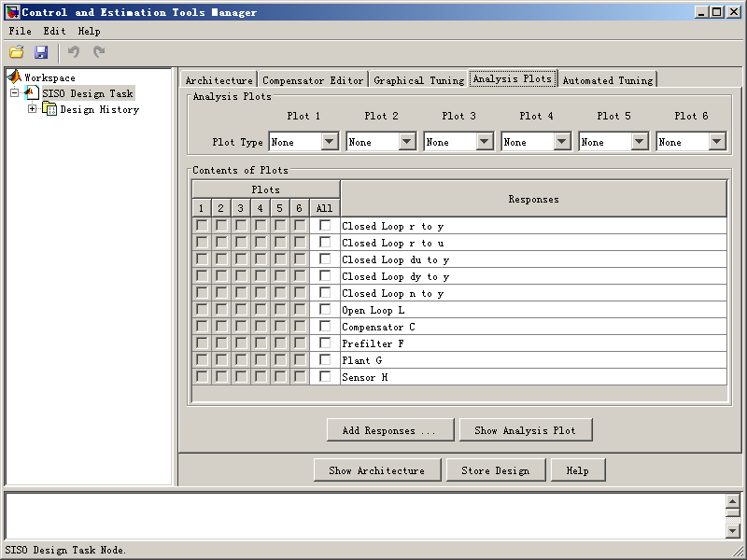Click the Sensor H response text

point(364,377)
